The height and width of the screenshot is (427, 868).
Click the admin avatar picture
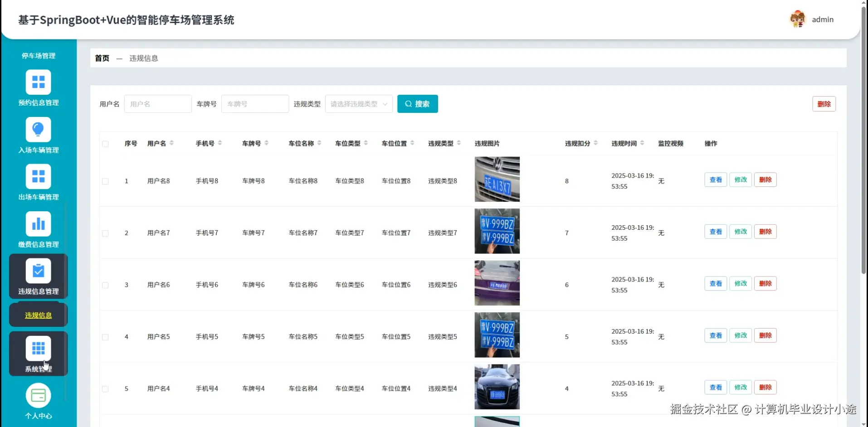point(797,19)
